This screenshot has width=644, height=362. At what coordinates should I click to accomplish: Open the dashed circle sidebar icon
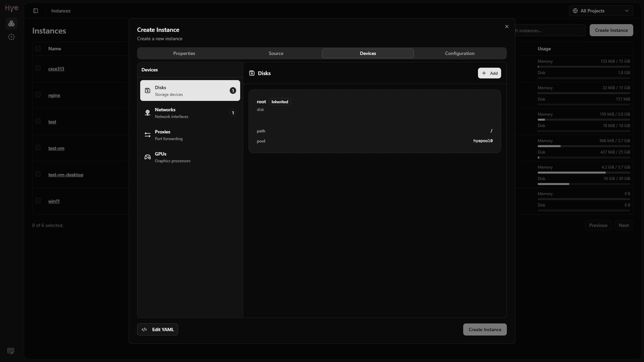11,37
